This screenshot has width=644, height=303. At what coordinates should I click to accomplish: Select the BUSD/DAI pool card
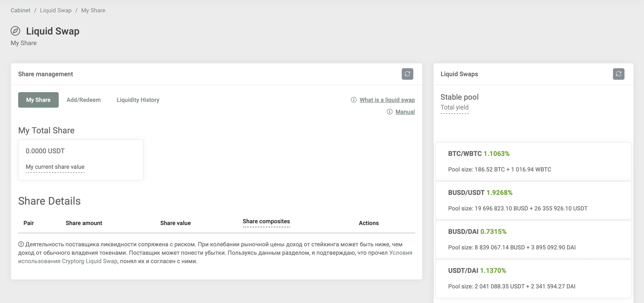[x=533, y=240]
